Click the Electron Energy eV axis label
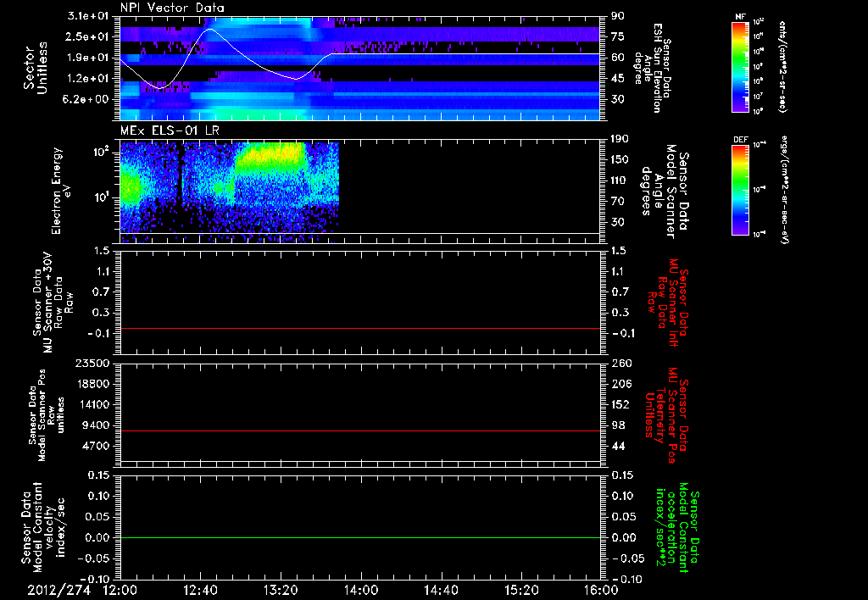Image resolution: width=868 pixels, height=600 pixels. [x=61, y=191]
